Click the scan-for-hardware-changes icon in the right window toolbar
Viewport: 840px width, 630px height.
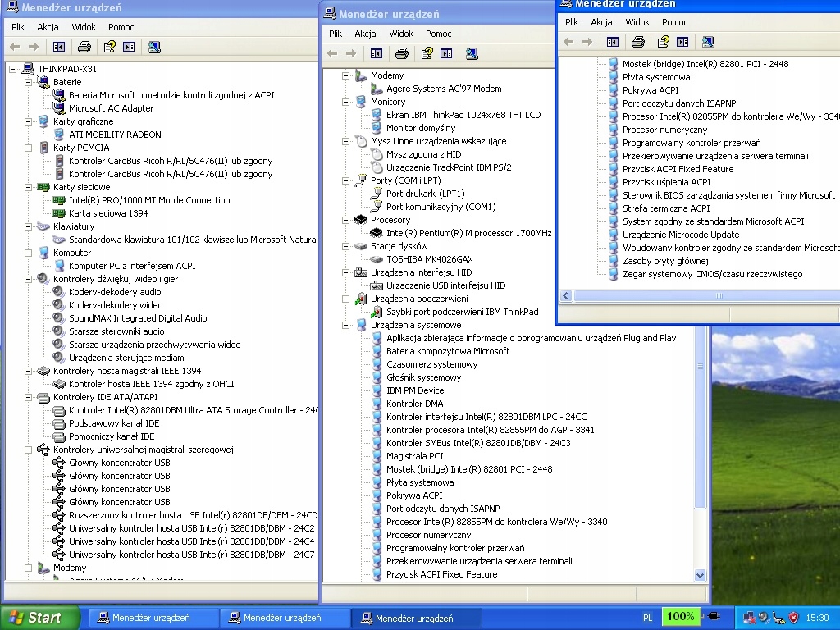point(708,42)
